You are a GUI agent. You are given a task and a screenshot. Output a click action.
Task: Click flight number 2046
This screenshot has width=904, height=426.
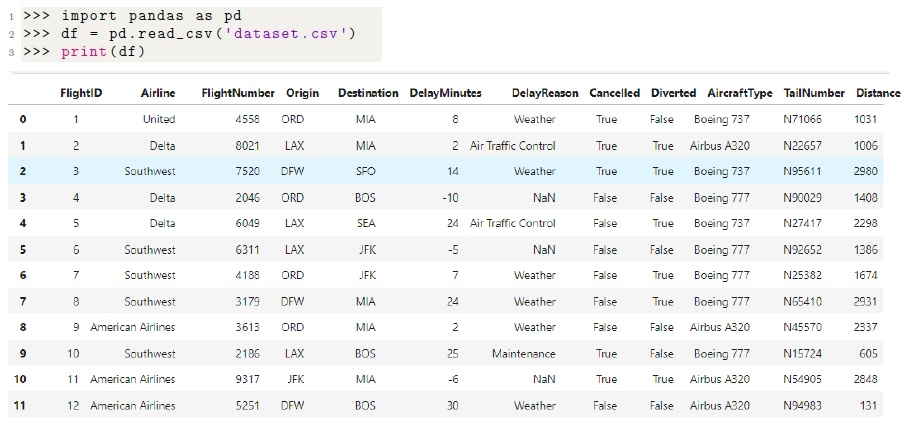pos(248,198)
